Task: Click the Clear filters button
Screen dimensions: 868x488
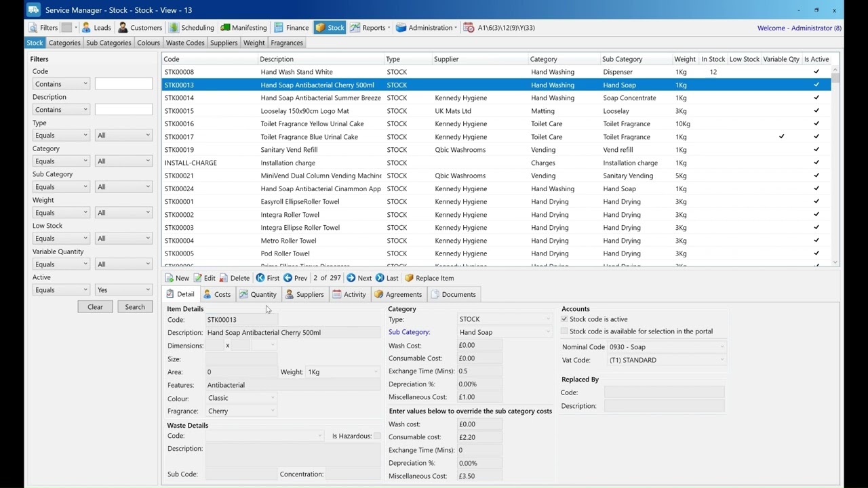Action: point(95,307)
